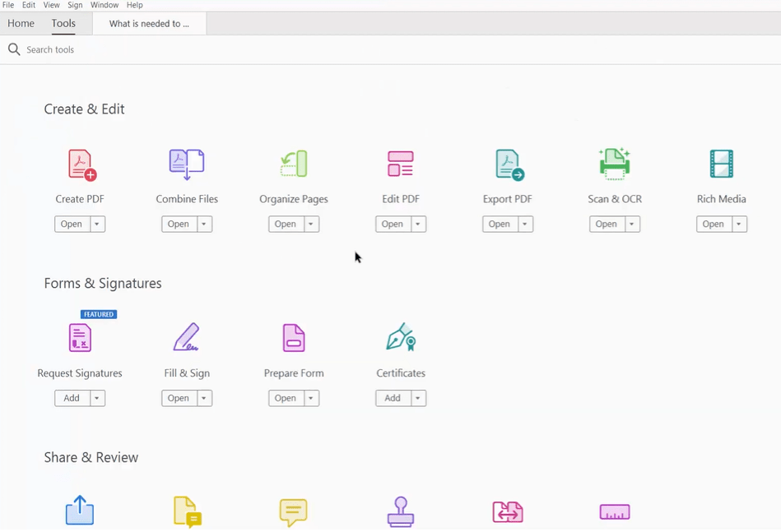
Task: Click the Create PDF tool icon
Action: [81, 164]
